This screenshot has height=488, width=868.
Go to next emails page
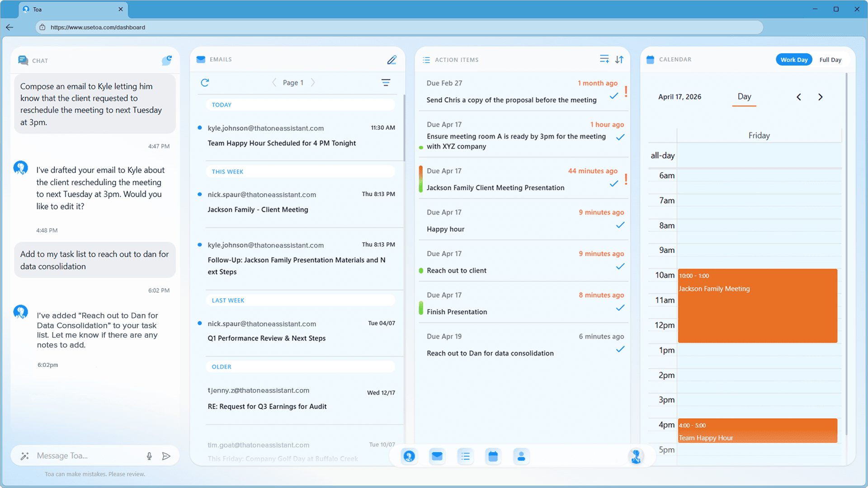click(x=313, y=82)
